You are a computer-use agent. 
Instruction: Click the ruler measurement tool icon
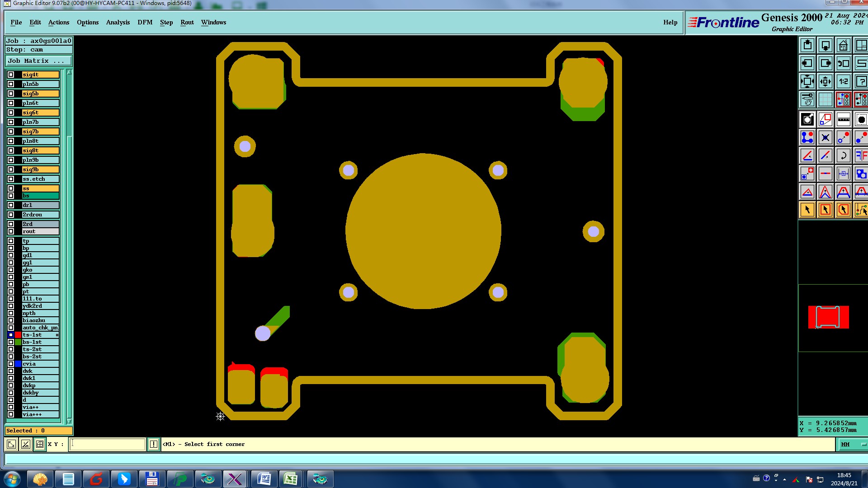tap(843, 119)
